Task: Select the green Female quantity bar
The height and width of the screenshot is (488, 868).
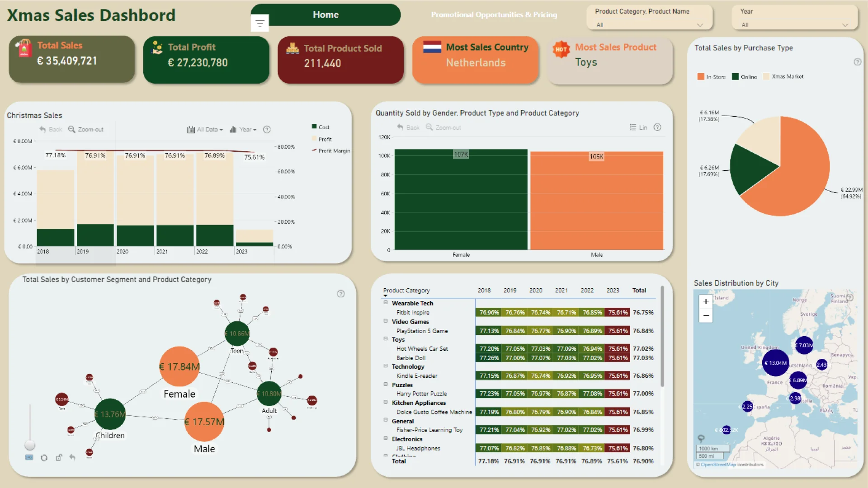Action: (461, 200)
